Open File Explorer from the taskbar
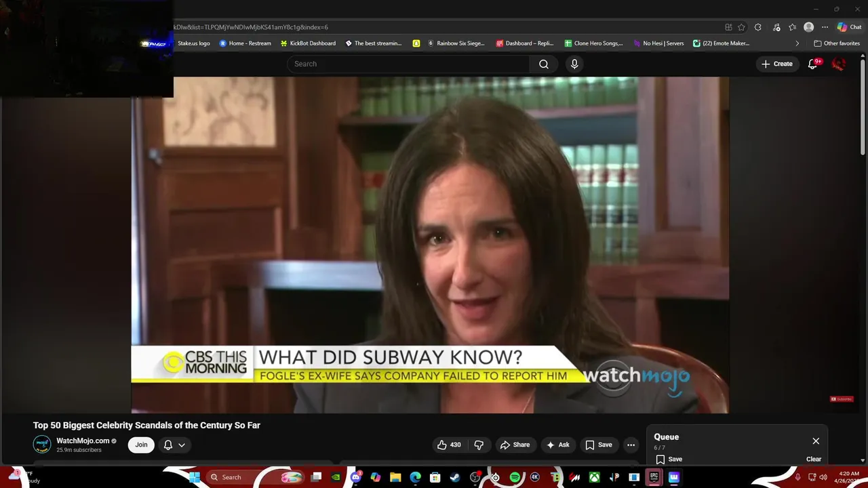 [x=395, y=477]
